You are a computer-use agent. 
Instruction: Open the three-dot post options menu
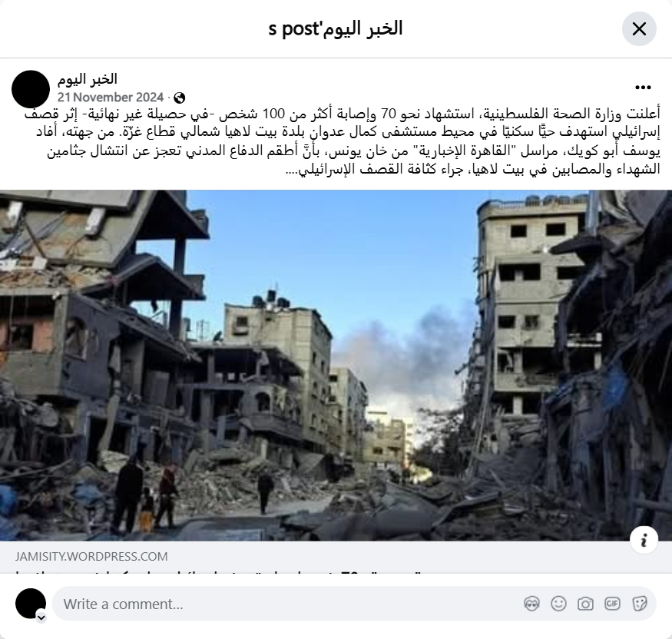click(643, 88)
